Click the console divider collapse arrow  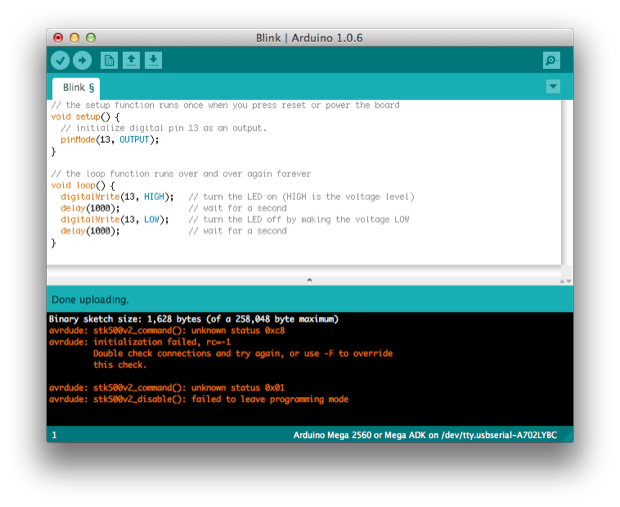pyautogui.click(x=310, y=280)
